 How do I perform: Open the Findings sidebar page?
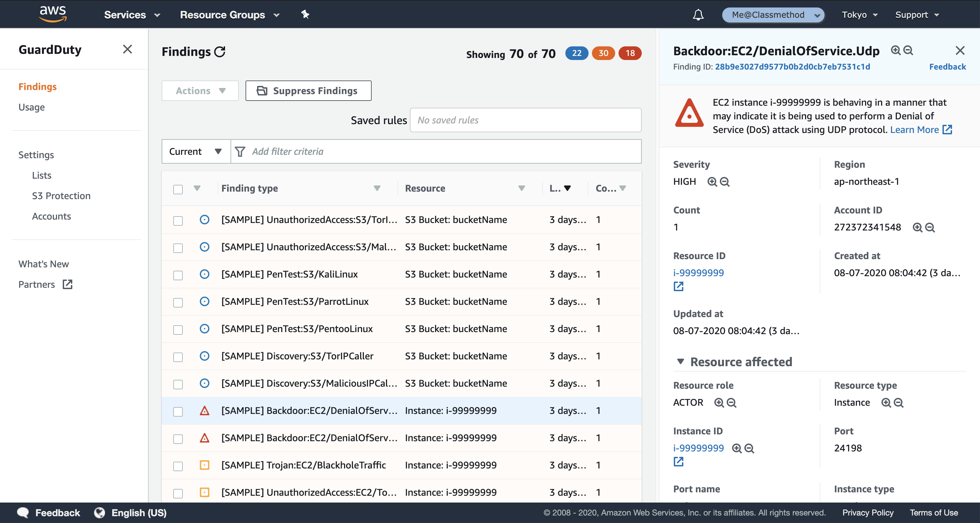(38, 87)
